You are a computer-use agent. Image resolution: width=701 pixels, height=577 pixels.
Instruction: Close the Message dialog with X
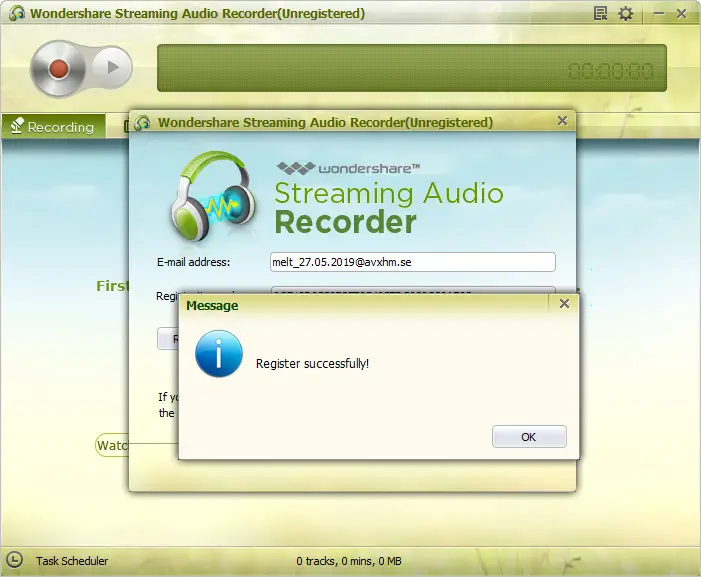click(x=564, y=303)
